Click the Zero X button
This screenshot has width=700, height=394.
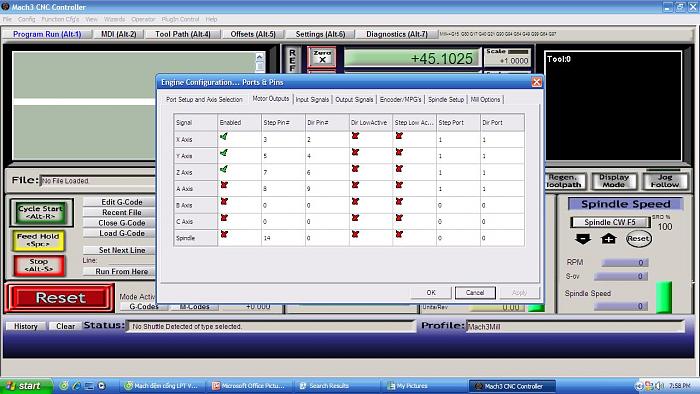[x=322, y=57]
